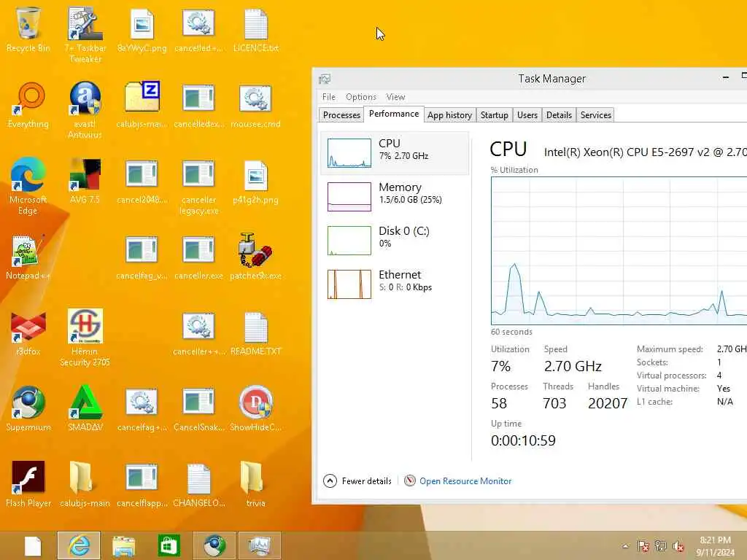The height and width of the screenshot is (560, 747).
Task: Click the Supermium icon in the taskbar
Action: click(214, 545)
